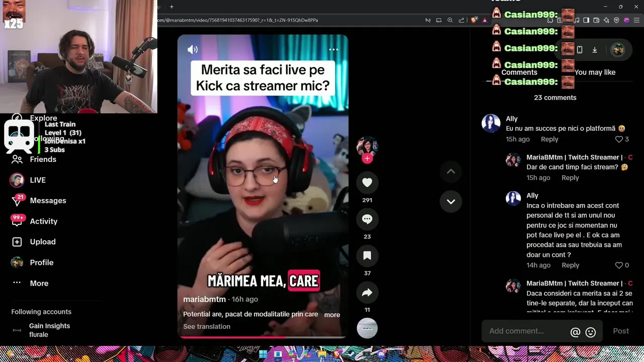Switch to 'You may like' tab
This screenshot has height=362, width=644.
tap(595, 72)
